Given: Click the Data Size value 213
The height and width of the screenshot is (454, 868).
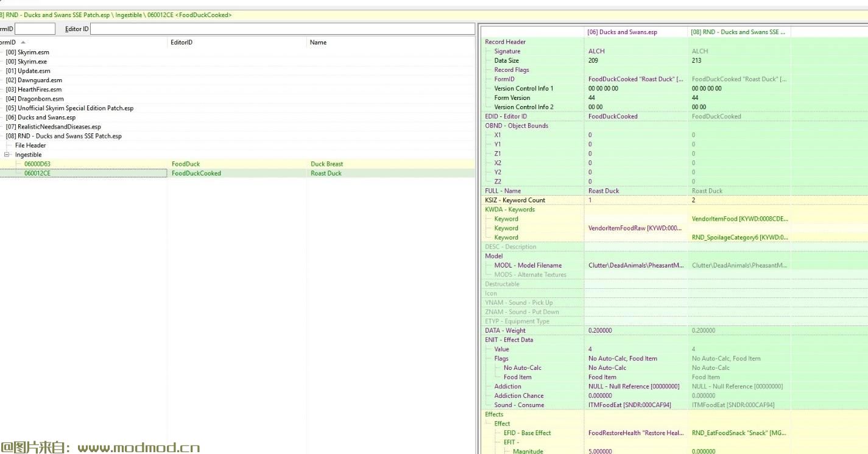Looking at the screenshot, I should 697,60.
